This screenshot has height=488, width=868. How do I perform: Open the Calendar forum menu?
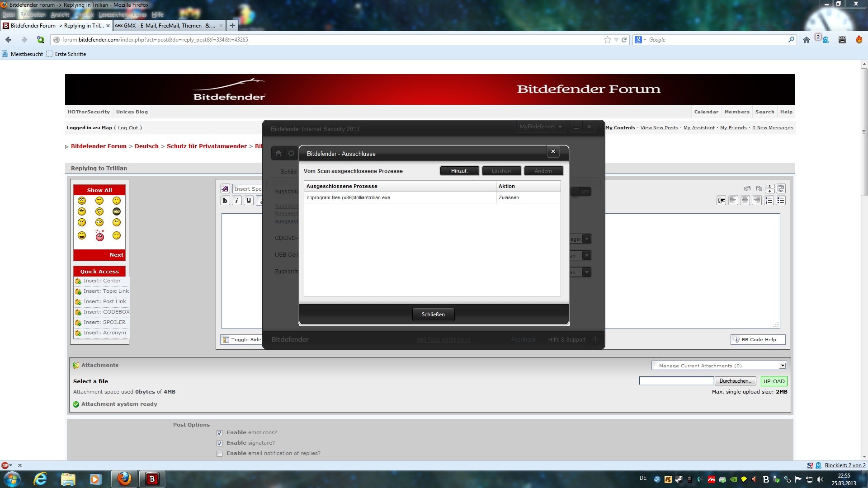pyautogui.click(x=706, y=112)
